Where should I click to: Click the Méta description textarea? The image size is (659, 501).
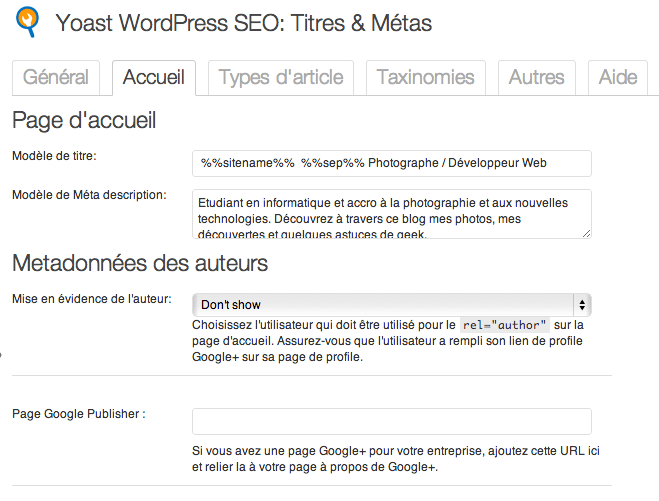pos(392,214)
